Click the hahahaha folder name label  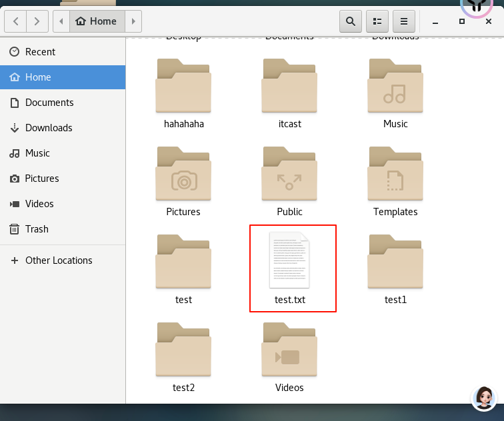[x=184, y=124]
